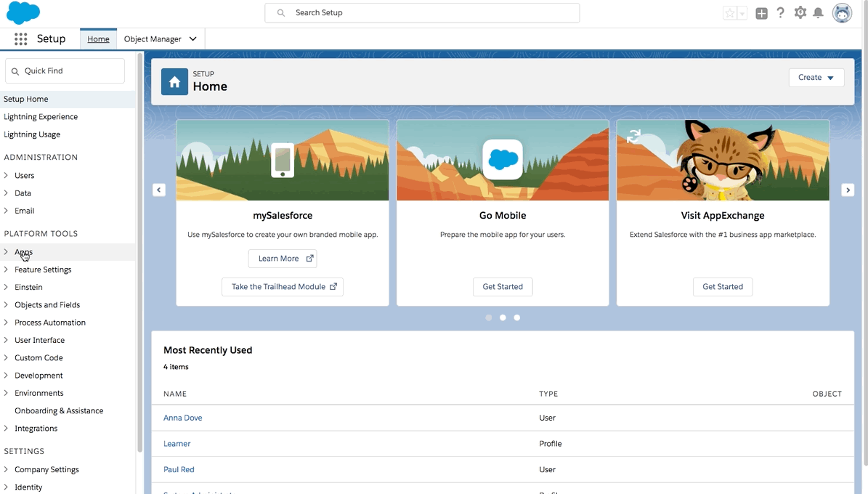Image resolution: width=868 pixels, height=494 pixels.
Task: Go to previous carousel slide arrow
Action: tap(159, 190)
